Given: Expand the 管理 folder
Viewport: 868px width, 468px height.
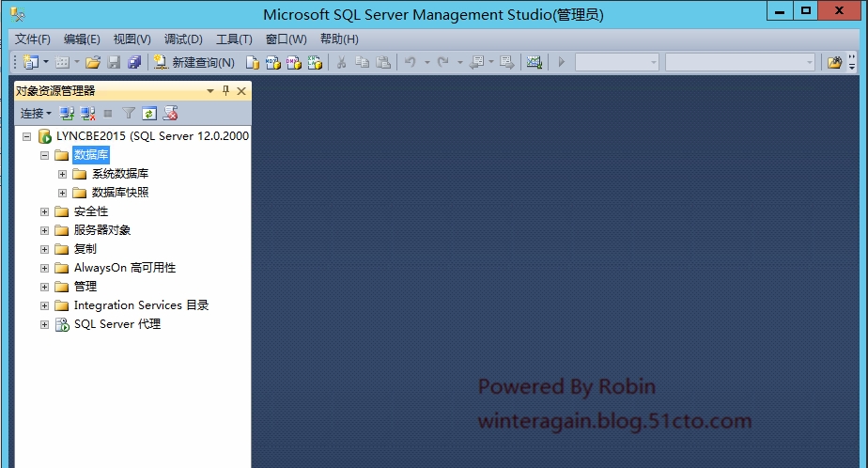Looking at the screenshot, I should coord(44,287).
